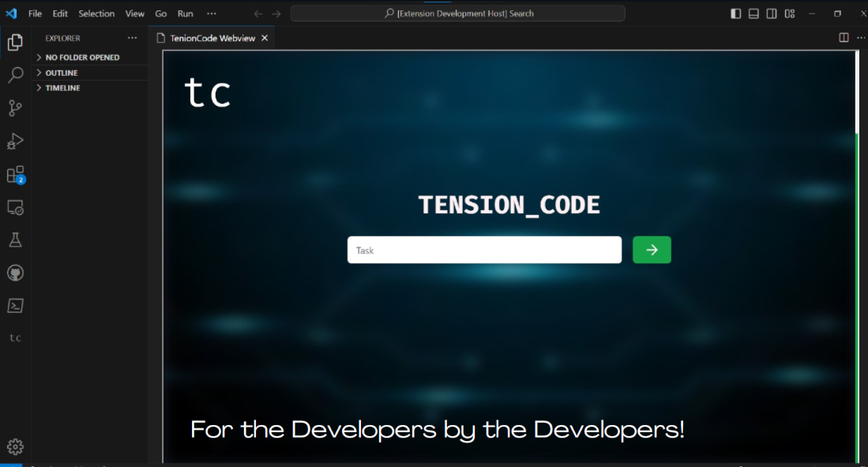Expand the No Folder Opened section
Viewport: 868px width, 467px height.
click(82, 58)
